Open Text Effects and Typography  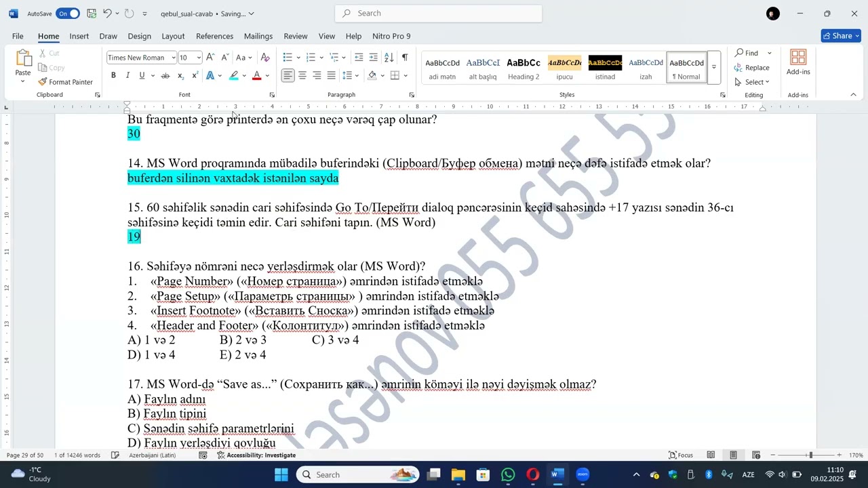coord(211,75)
